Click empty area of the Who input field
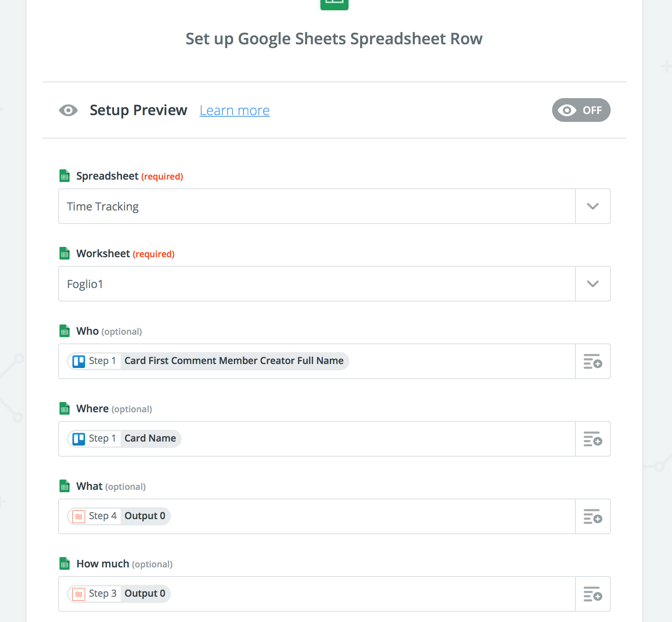The width and height of the screenshot is (672, 622). pyautogui.click(x=459, y=361)
